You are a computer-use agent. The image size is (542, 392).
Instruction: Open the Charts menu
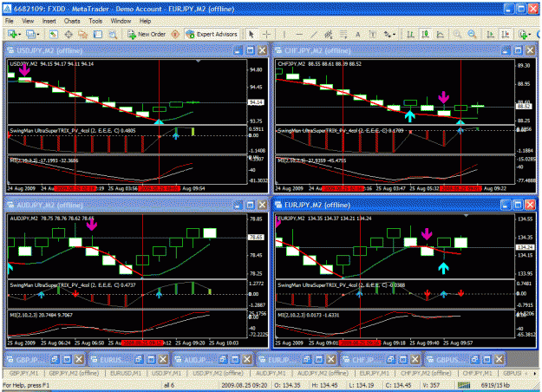(x=72, y=21)
